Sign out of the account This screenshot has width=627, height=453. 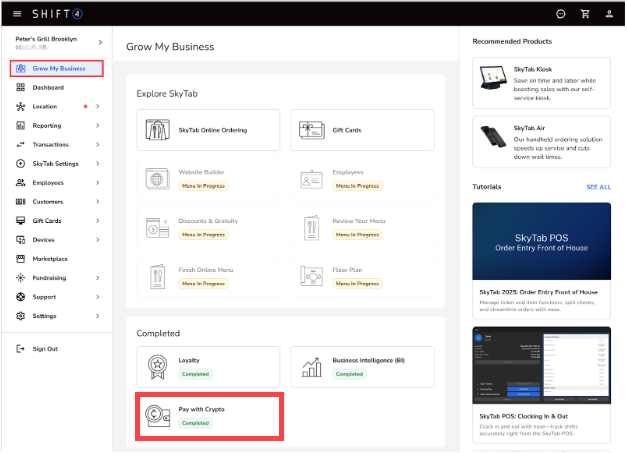(45, 349)
